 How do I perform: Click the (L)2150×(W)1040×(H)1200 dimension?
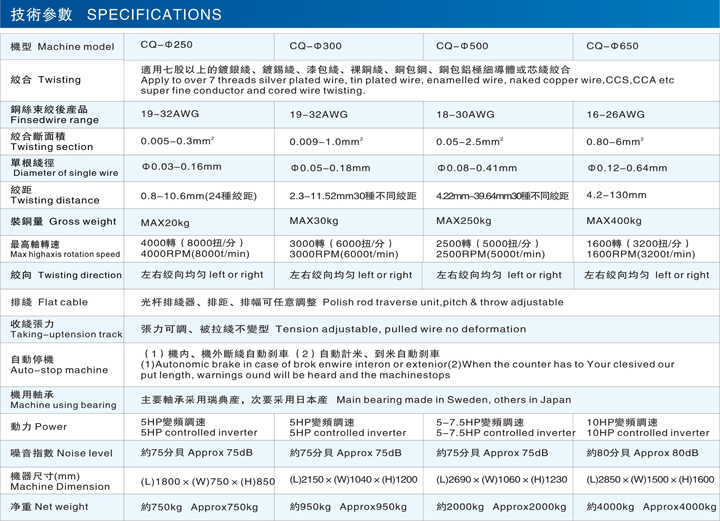tap(353, 480)
